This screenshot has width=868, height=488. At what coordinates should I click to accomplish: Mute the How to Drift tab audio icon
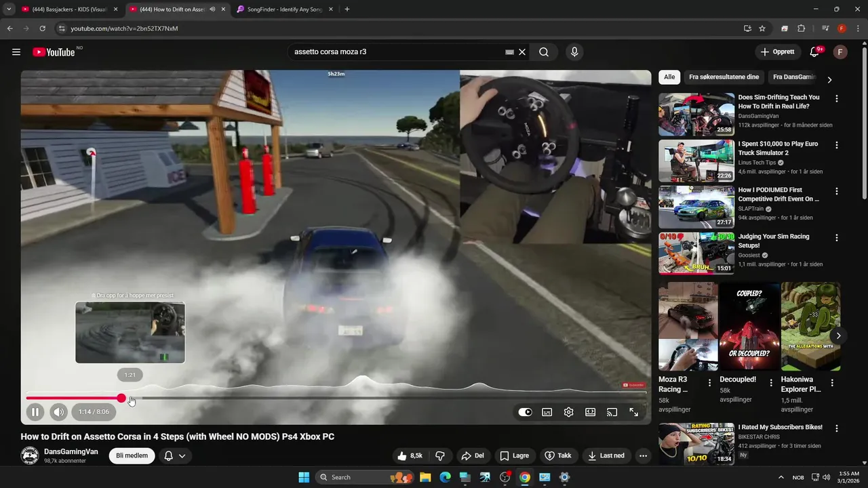[212, 9]
